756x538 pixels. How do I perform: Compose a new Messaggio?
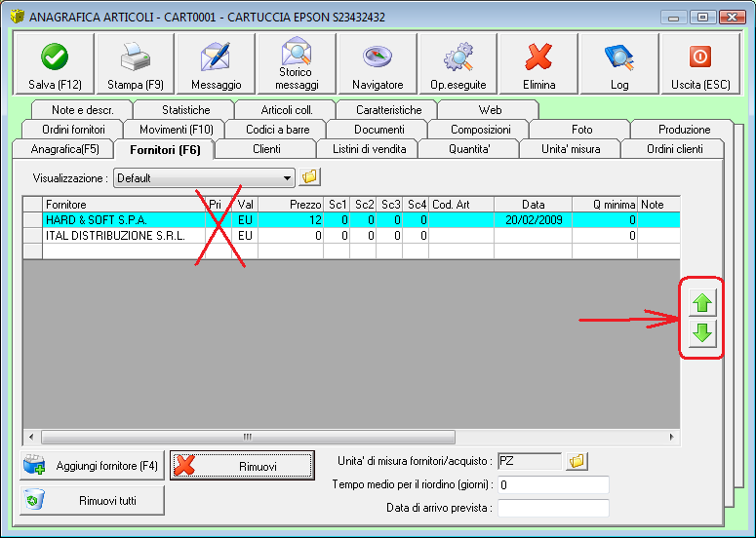[x=216, y=63]
